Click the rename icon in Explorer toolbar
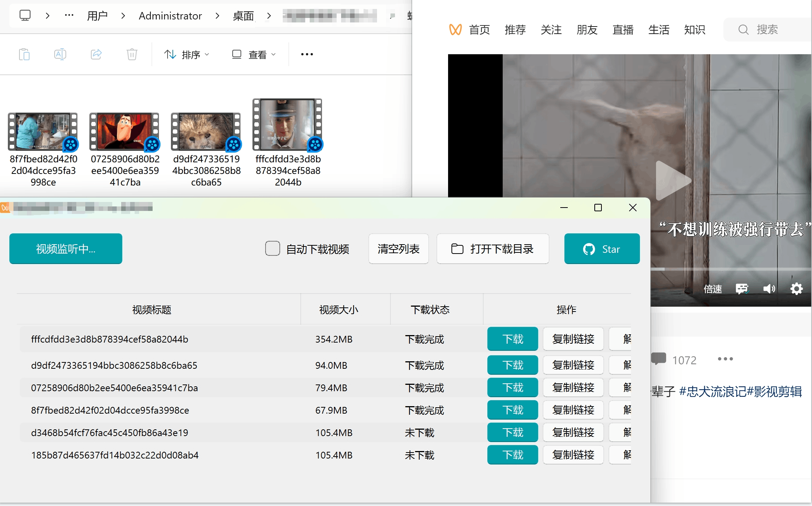Image resolution: width=812 pixels, height=506 pixels. click(x=60, y=55)
